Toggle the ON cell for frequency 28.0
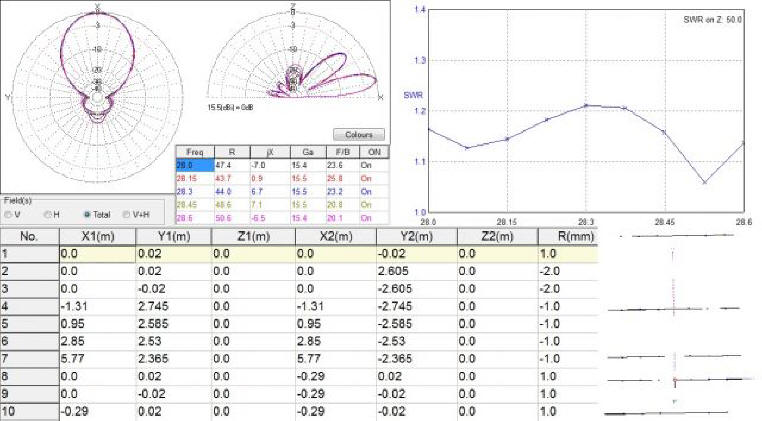 coord(374,165)
